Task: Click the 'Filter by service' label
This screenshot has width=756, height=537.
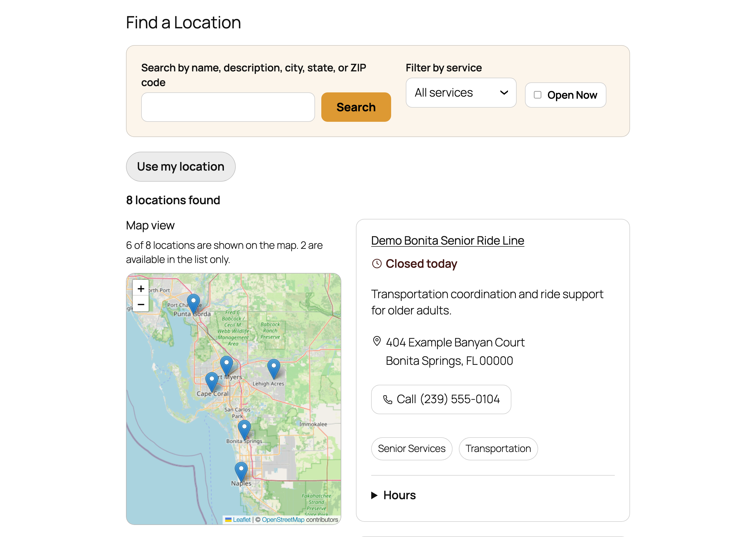Action: point(443,68)
